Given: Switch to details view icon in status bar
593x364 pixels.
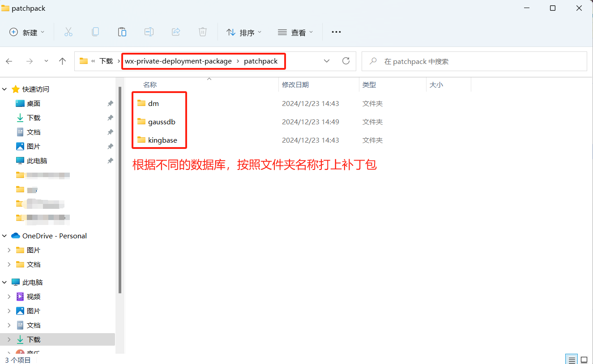Looking at the screenshot, I should pos(572,360).
